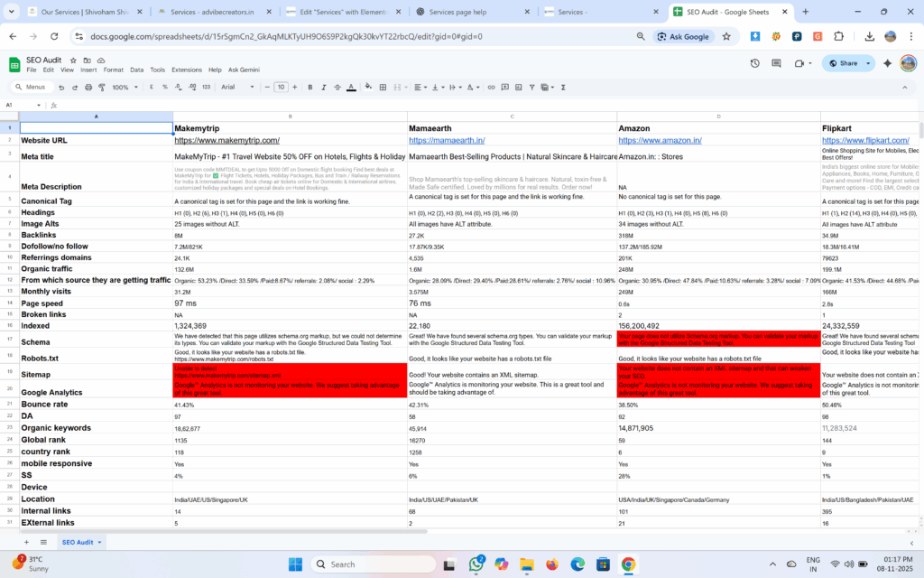This screenshot has width=924, height=578.
Task: Open the comments panel icon
Action: [x=776, y=63]
